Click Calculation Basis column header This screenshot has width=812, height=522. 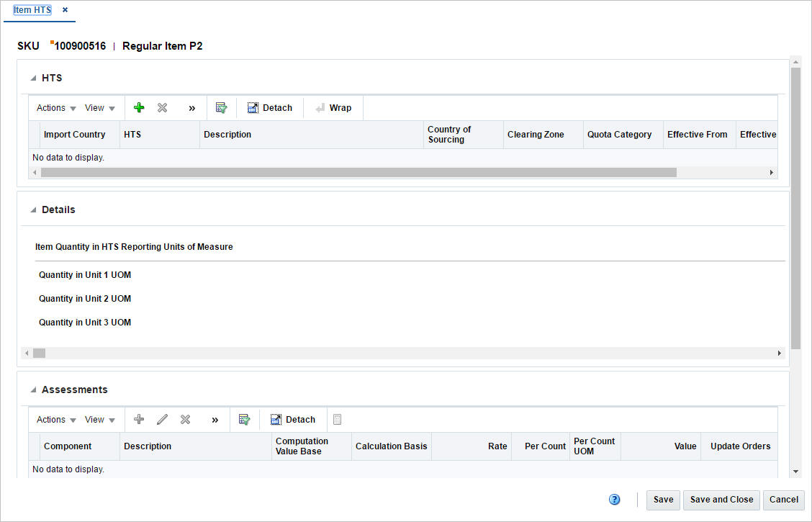click(392, 446)
